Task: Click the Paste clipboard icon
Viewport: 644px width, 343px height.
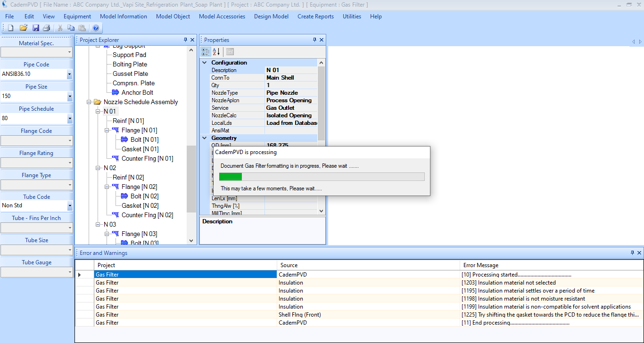Action: click(82, 28)
